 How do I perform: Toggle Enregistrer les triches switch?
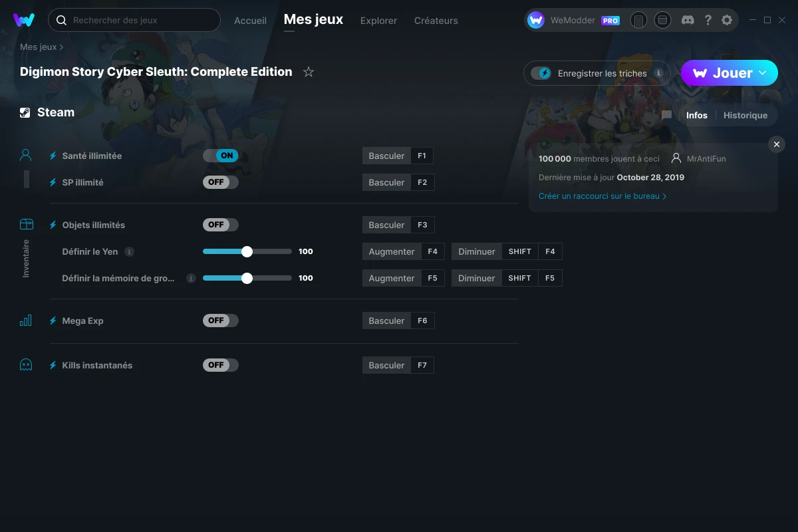coord(541,73)
